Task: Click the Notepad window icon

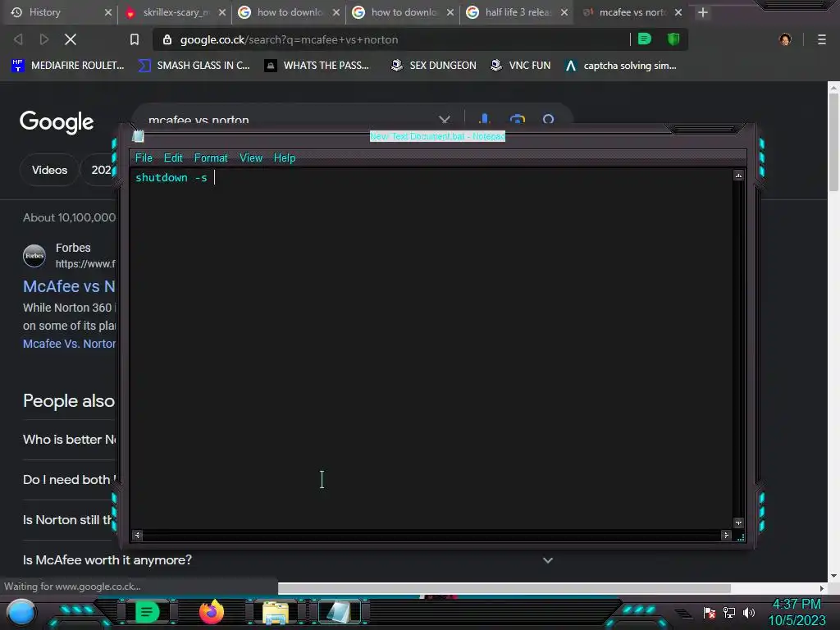Action: click(138, 136)
